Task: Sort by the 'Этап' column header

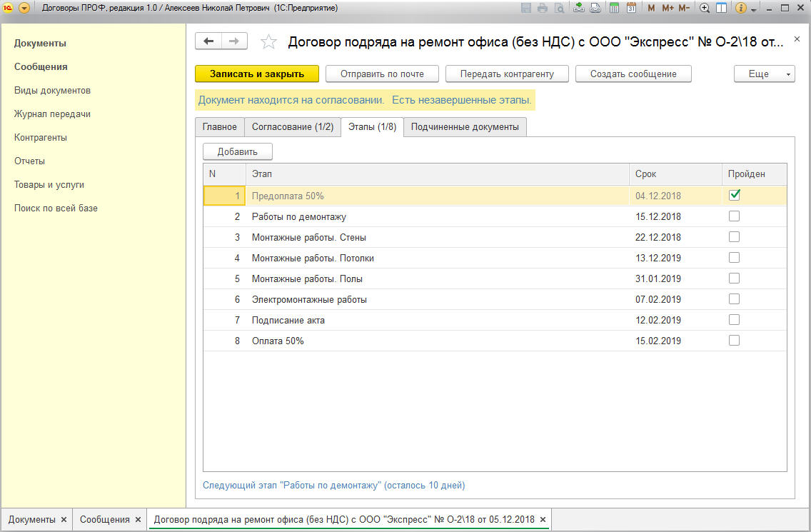Action: [x=437, y=174]
